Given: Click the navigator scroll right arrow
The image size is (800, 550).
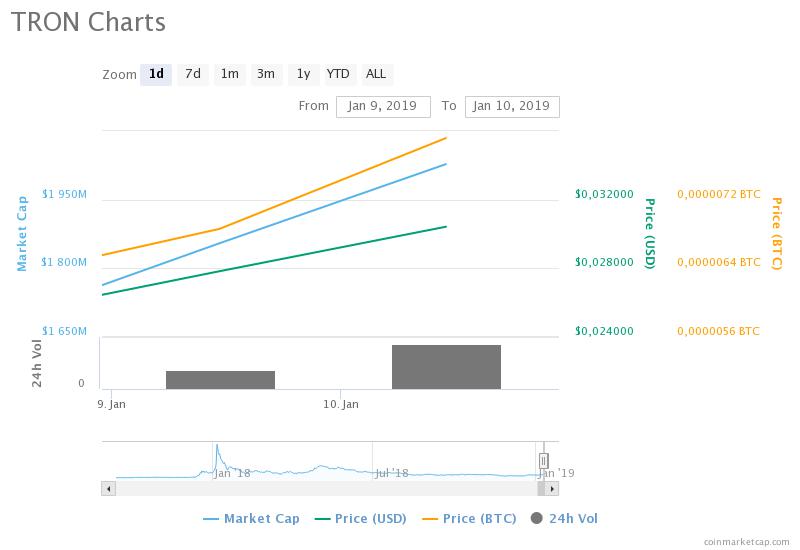Looking at the screenshot, I should [x=552, y=489].
